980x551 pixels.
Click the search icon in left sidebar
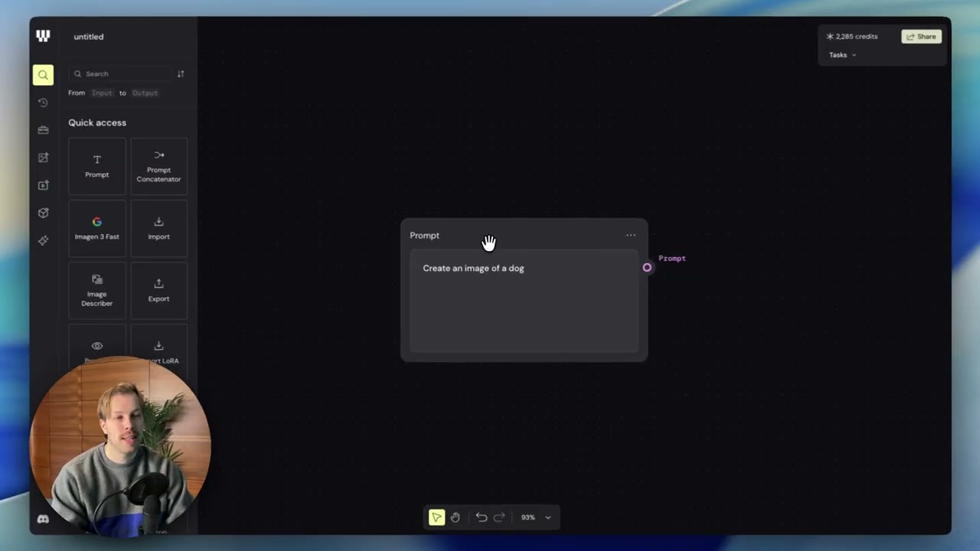click(x=43, y=75)
